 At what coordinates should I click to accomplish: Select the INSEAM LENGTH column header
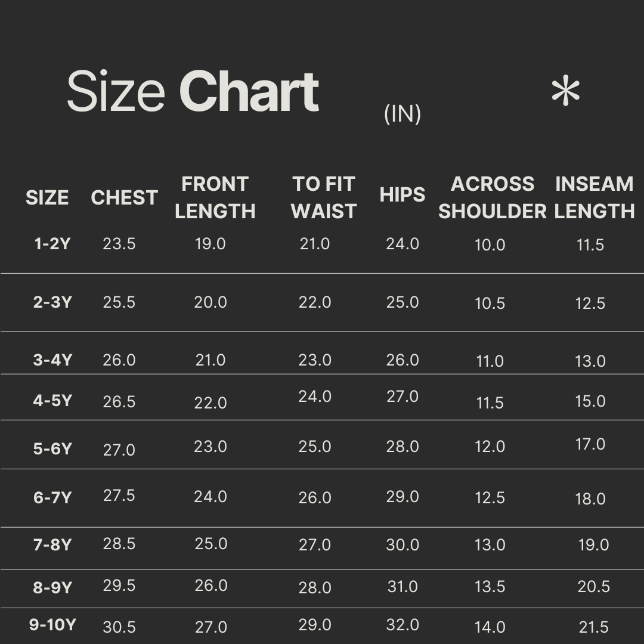(x=594, y=197)
